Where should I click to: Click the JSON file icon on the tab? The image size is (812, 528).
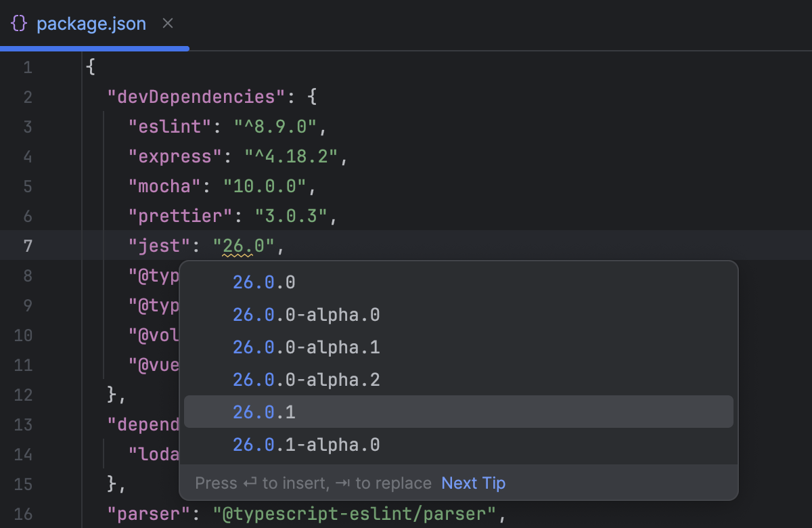(x=19, y=23)
